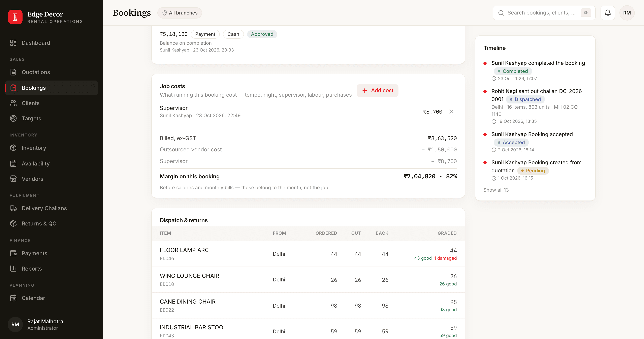Open Clients menu item
The width and height of the screenshot is (644, 339).
[52, 103]
